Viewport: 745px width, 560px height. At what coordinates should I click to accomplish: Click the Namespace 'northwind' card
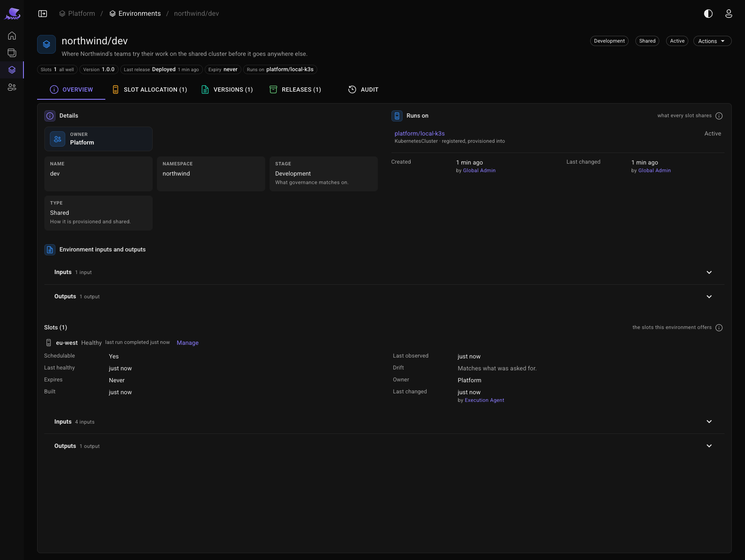coord(211,174)
